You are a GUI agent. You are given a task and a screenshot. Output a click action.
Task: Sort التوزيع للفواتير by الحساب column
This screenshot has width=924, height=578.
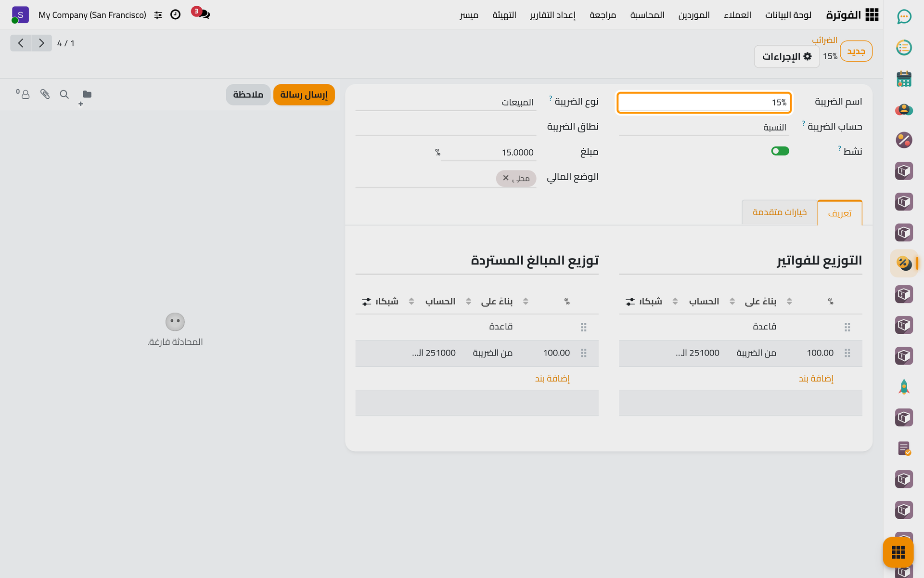[x=704, y=302]
